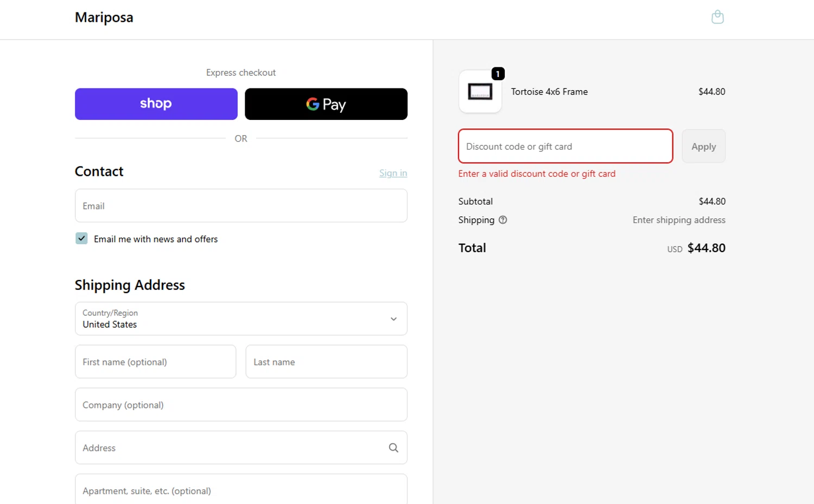Click the Sign in link
The height and width of the screenshot is (504, 814).
point(393,173)
